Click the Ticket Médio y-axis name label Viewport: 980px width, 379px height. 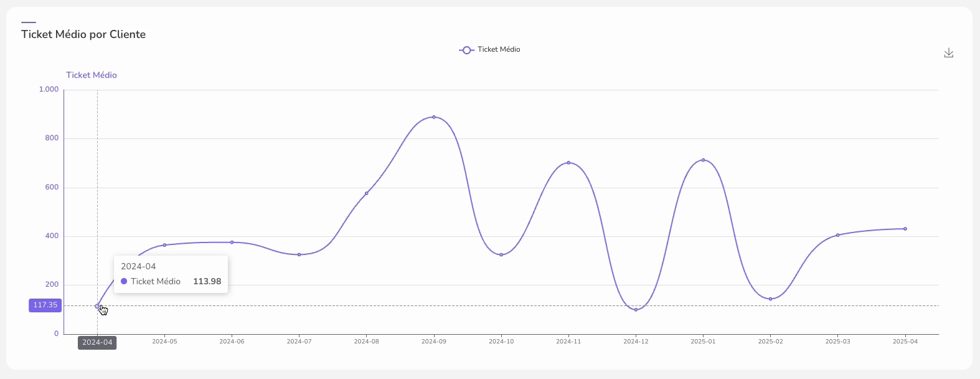pyautogui.click(x=92, y=75)
